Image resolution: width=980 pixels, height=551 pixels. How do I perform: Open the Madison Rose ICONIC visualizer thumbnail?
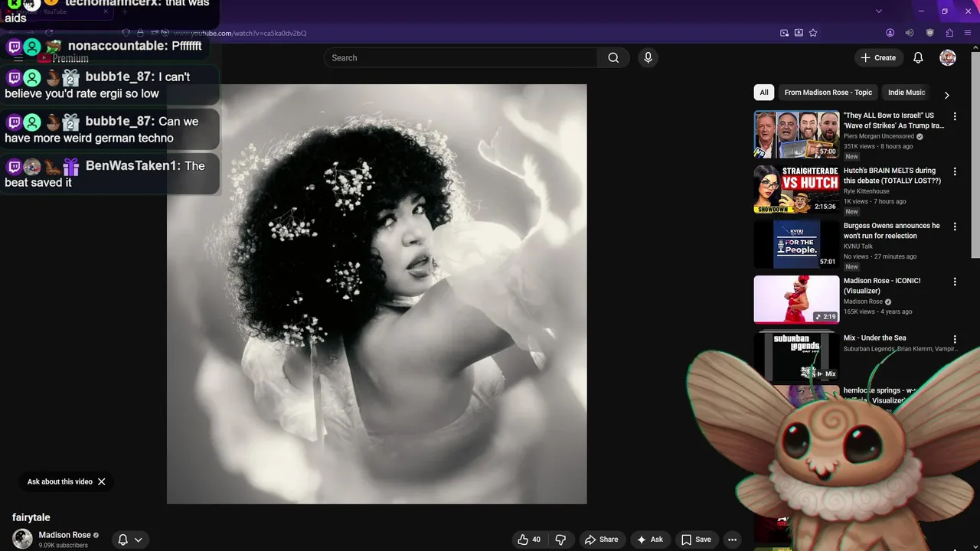pos(797,299)
